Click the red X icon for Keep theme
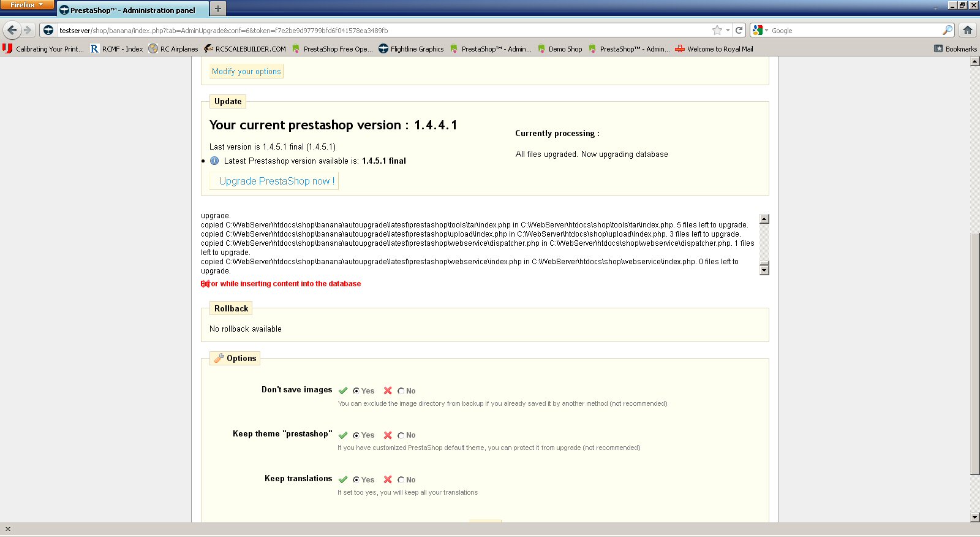The width and height of the screenshot is (980, 537). [388, 435]
